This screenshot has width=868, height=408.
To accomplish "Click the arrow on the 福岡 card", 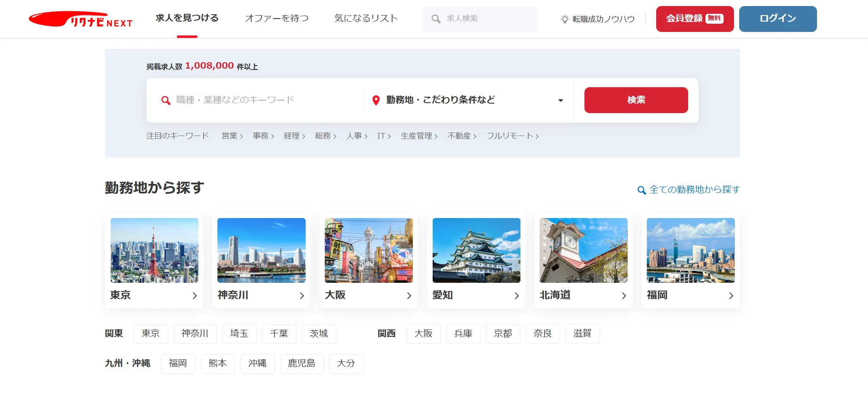I will [x=731, y=296].
